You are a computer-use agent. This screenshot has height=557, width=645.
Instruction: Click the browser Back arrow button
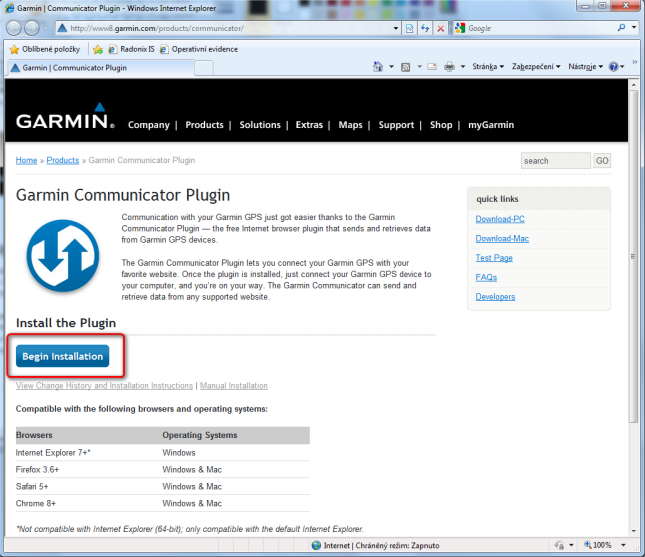14,28
